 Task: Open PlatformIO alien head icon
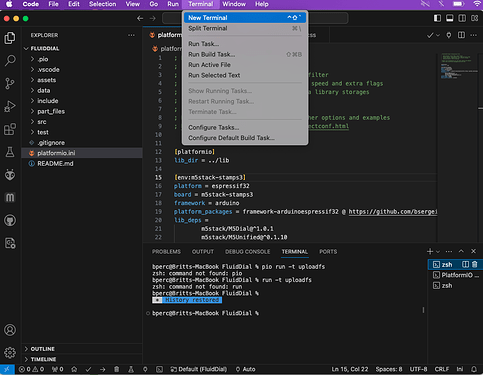[10, 175]
